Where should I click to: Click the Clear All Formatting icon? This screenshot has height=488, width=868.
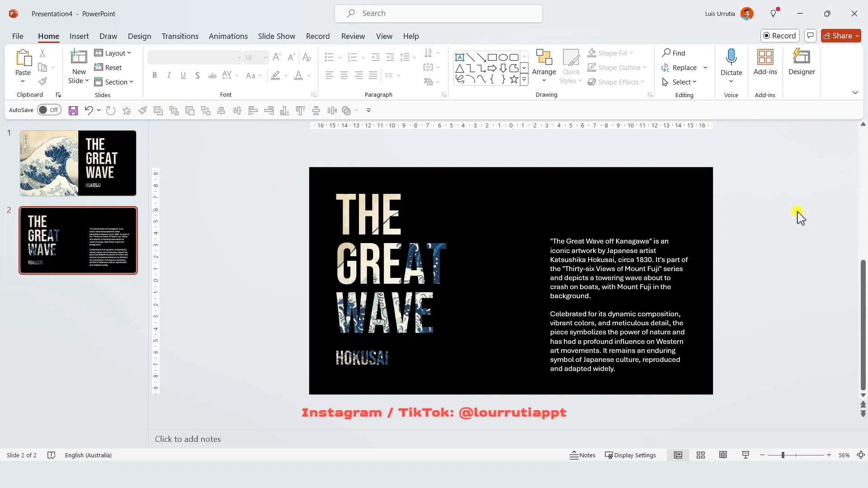pyautogui.click(x=307, y=57)
